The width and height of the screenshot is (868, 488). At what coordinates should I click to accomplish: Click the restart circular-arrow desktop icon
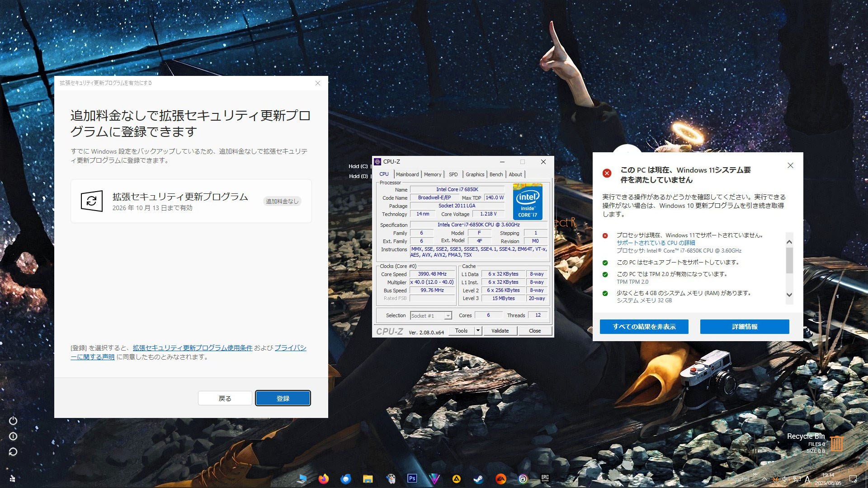tap(13, 451)
